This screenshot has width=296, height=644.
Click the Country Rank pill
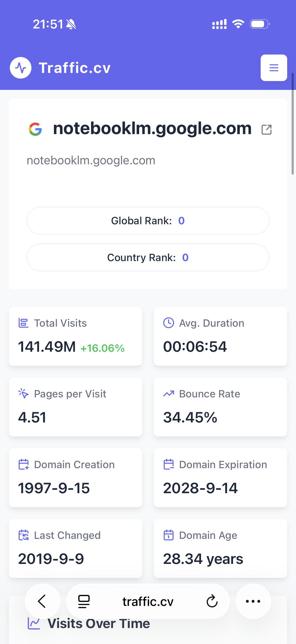point(148,257)
